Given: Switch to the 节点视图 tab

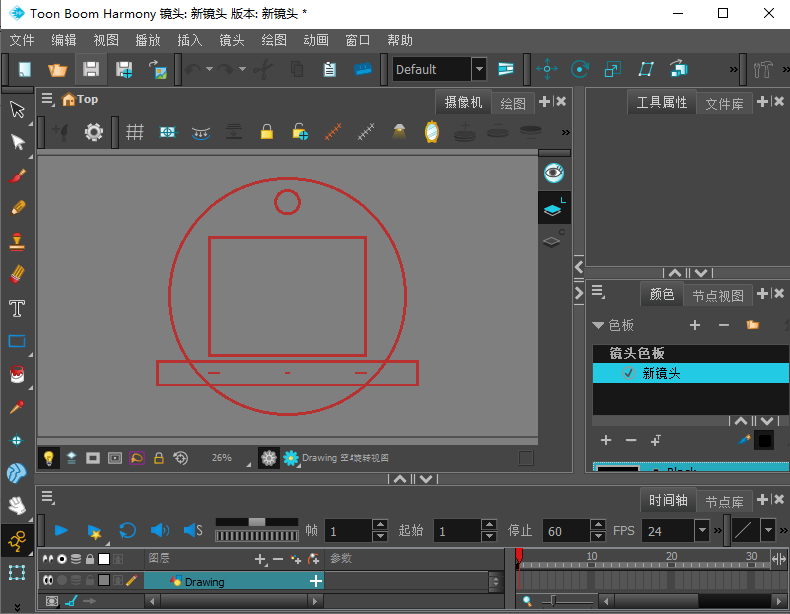Looking at the screenshot, I should (717, 295).
